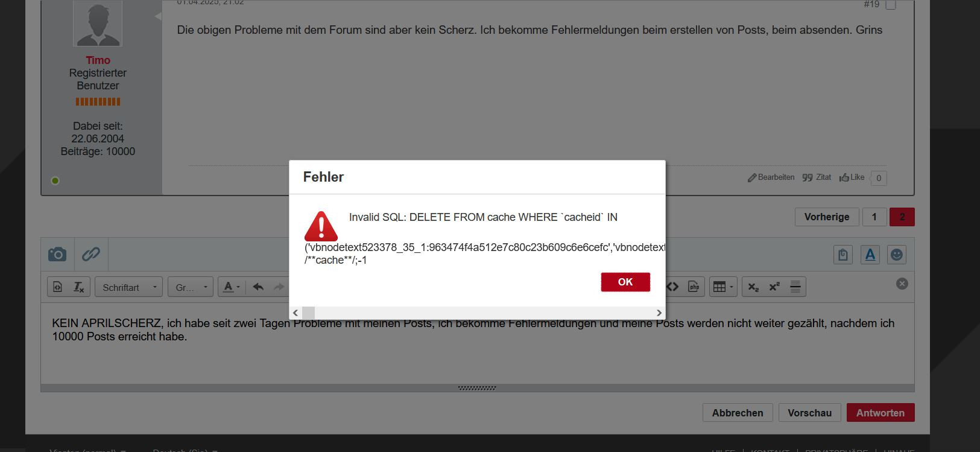The width and height of the screenshot is (980, 452).
Task: Click the Vorschau button
Action: click(809, 413)
